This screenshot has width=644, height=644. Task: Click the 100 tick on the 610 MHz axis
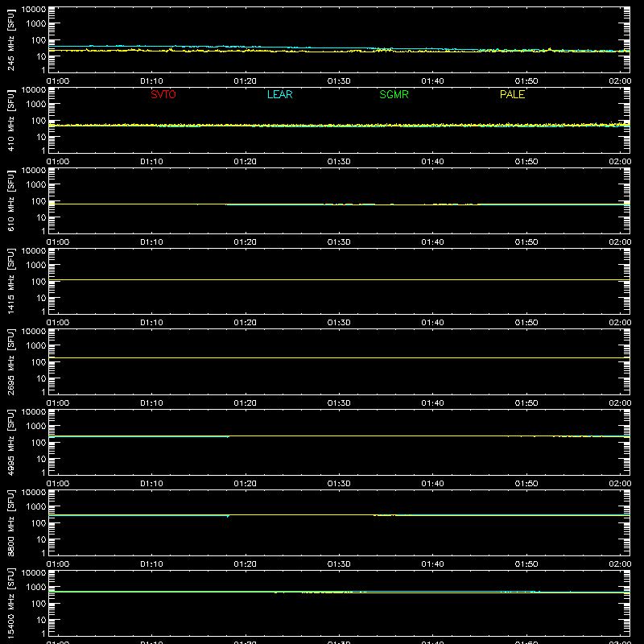39,201
